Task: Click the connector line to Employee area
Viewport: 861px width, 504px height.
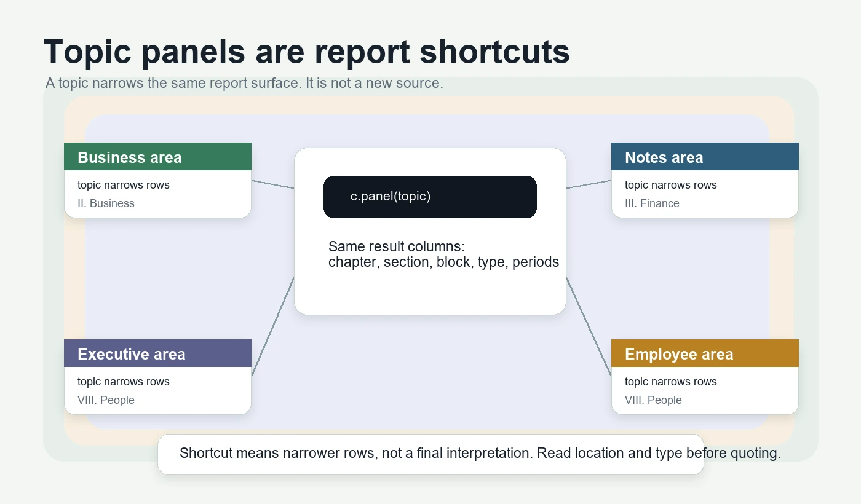Action: 589,327
